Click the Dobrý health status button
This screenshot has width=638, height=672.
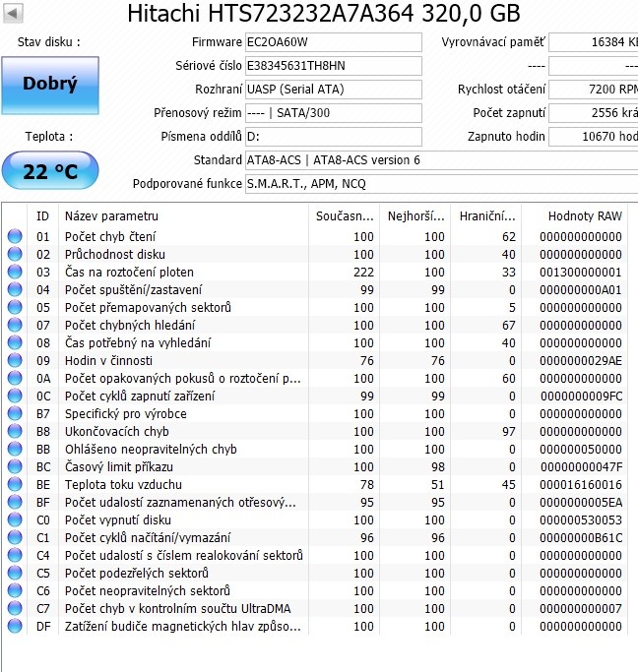click(49, 85)
